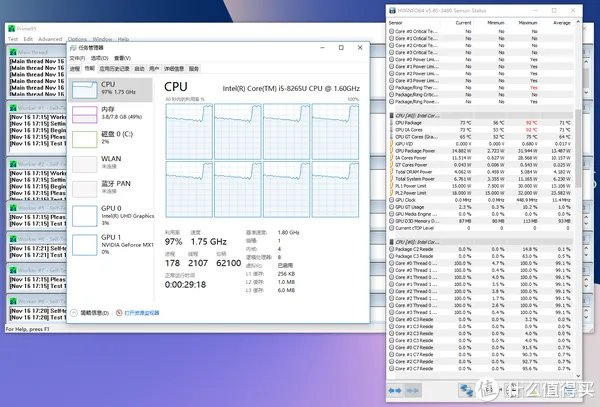Open Prime95 Test menu
Image resolution: width=600 pixels, height=407 pixels.
[x=12, y=39]
